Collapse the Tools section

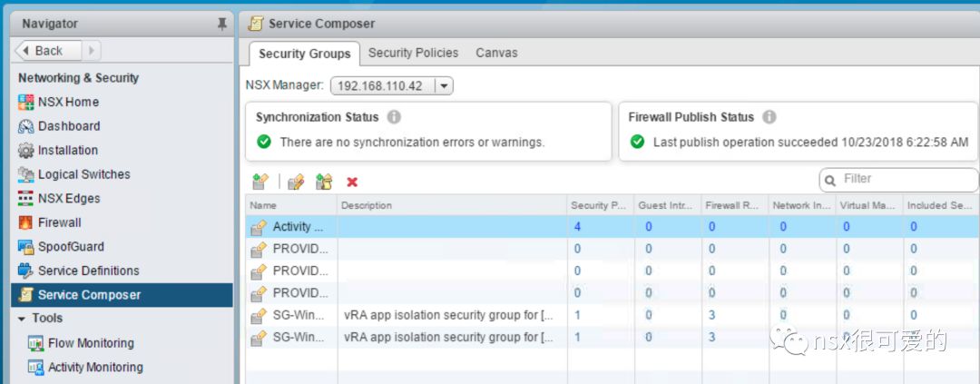coord(21,319)
